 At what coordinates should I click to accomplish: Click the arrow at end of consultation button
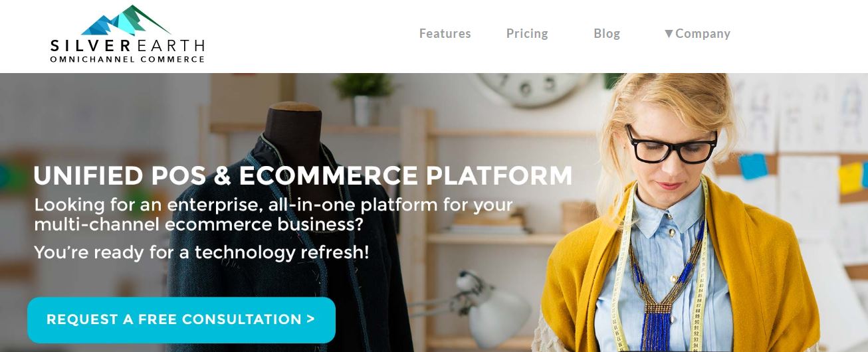click(x=311, y=319)
